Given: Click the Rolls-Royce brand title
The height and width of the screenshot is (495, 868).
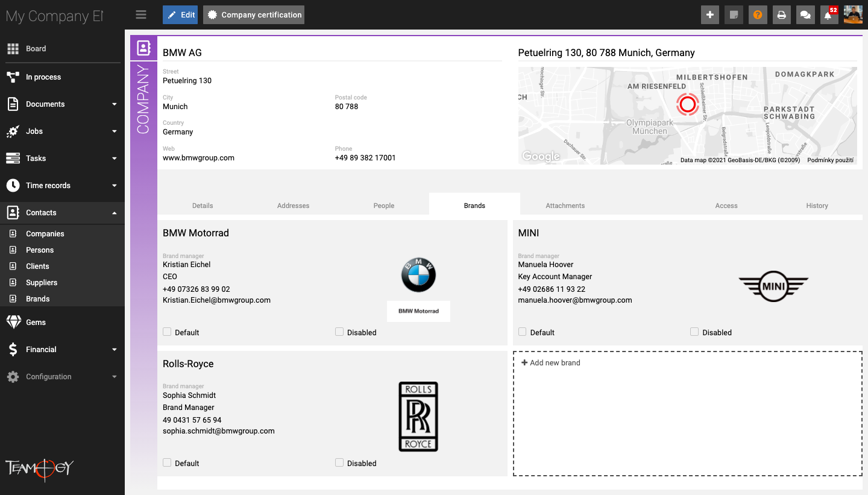Looking at the screenshot, I should click(x=188, y=364).
